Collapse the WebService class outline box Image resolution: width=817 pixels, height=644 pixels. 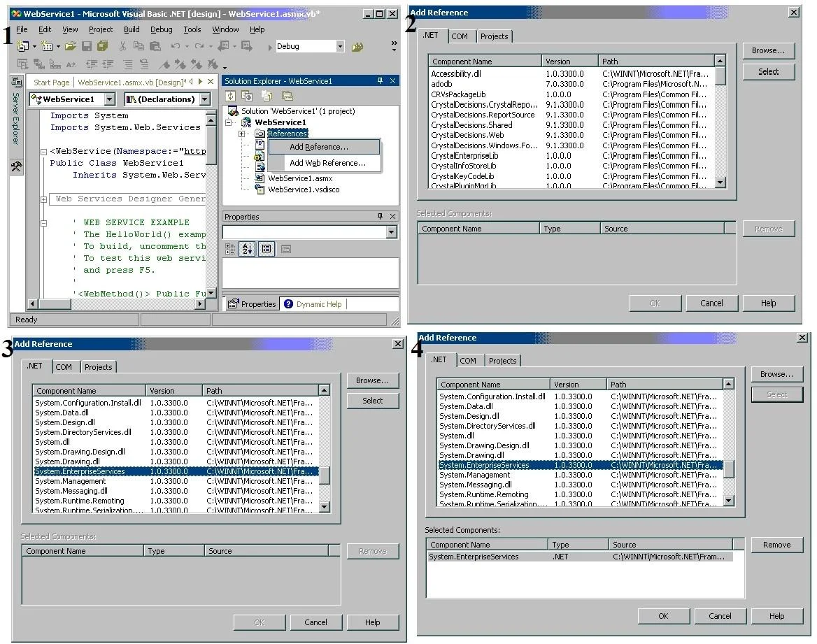click(44, 152)
